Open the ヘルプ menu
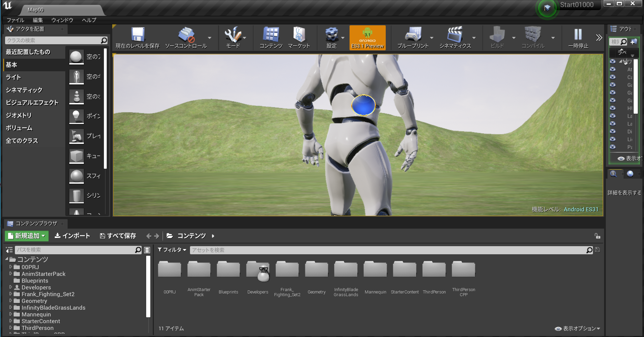The width and height of the screenshot is (644, 337). 89,20
